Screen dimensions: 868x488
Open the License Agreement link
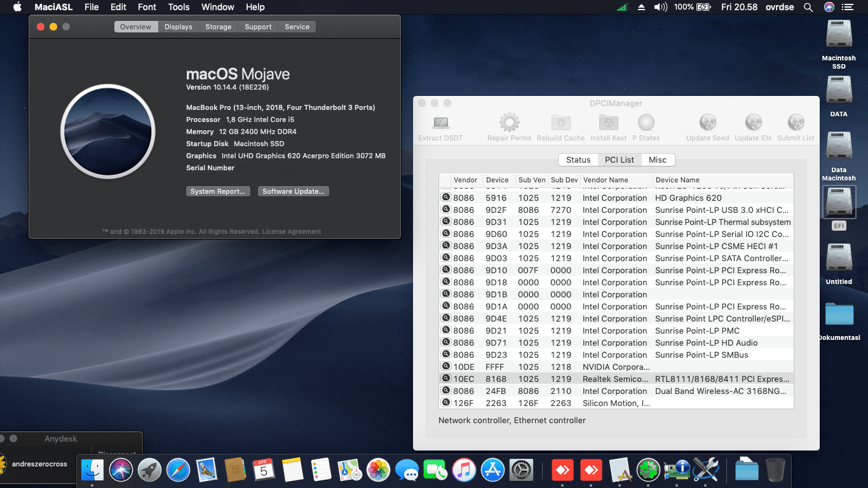click(292, 232)
